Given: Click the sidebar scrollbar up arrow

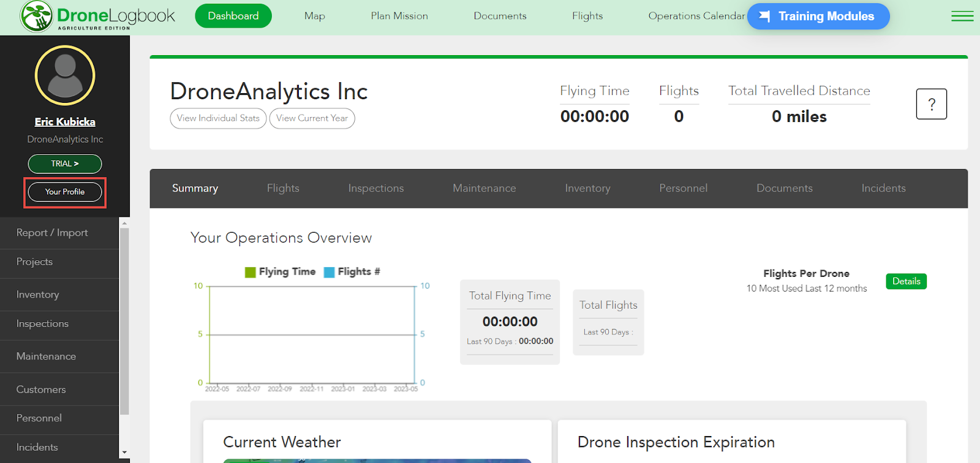Looking at the screenshot, I should 124,223.
